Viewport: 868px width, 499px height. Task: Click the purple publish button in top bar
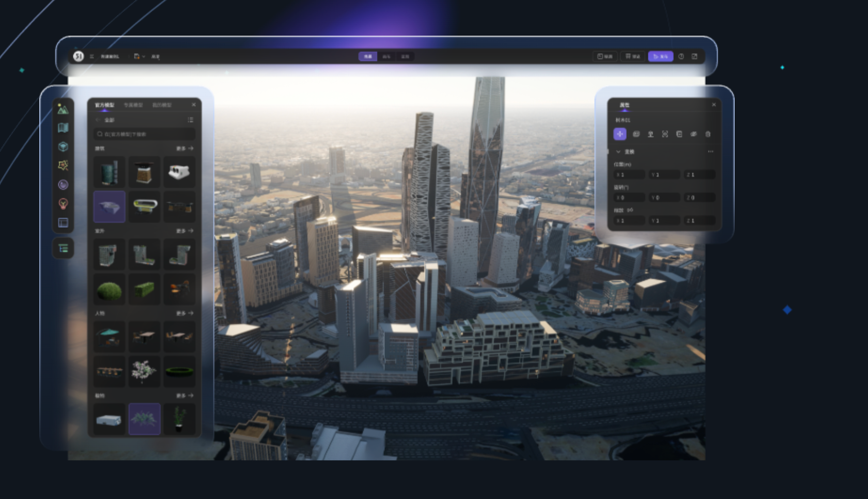[x=660, y=56]
